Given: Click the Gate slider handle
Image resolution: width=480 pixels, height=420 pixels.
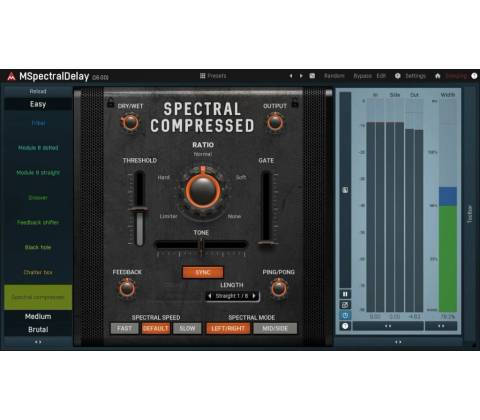Looking at the screenshot, I should click(266, 243).
